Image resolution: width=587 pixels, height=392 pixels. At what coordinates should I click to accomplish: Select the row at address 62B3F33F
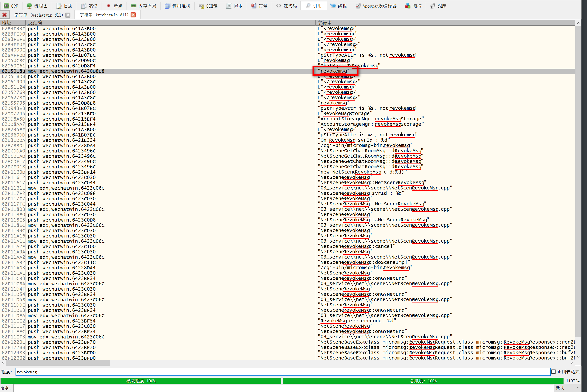point(288,28)
